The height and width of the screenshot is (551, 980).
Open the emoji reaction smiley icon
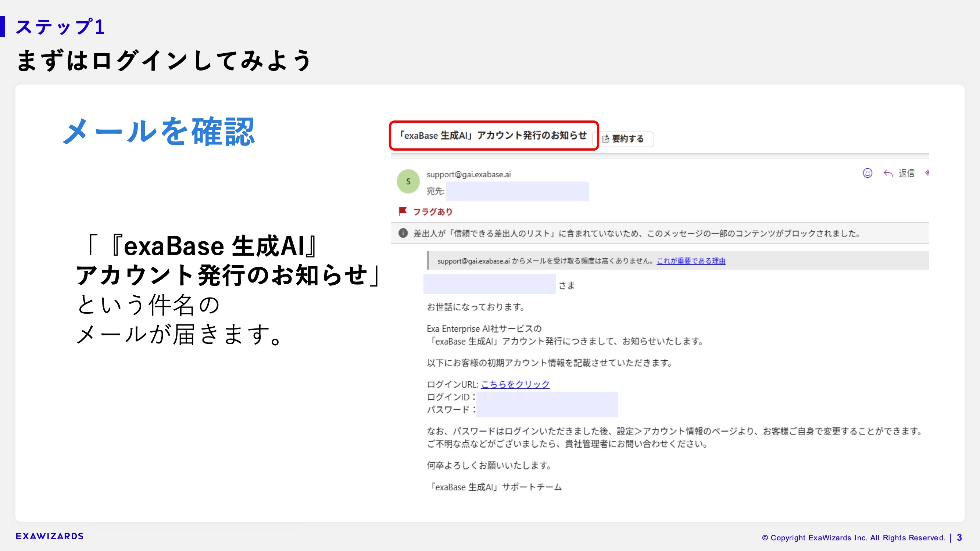[x=868, y=173]
